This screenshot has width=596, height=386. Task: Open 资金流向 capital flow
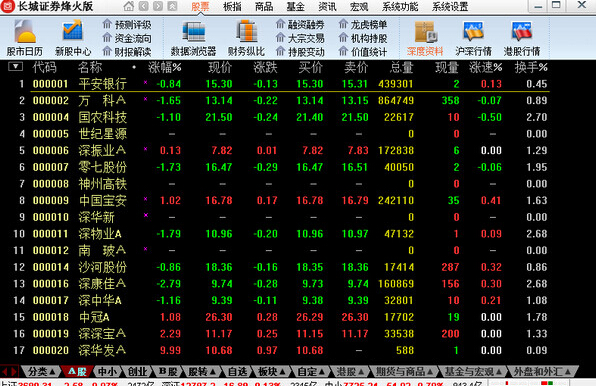point(127,38)
